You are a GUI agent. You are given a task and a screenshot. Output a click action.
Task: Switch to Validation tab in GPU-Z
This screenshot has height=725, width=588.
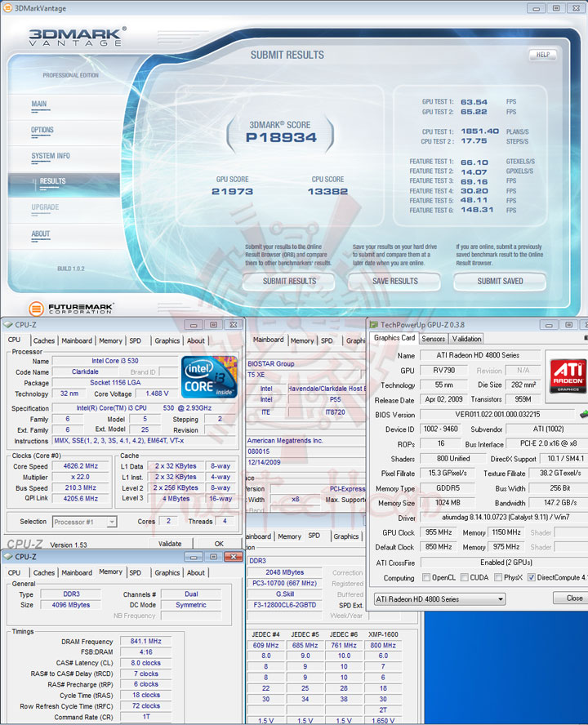click(x=467, y=339)
